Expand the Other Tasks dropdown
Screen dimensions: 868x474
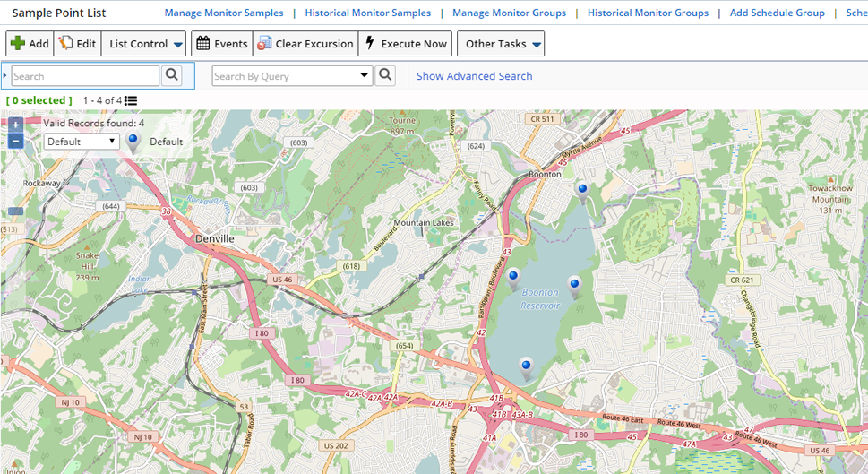pyautogui.click(x=501, y=44)
